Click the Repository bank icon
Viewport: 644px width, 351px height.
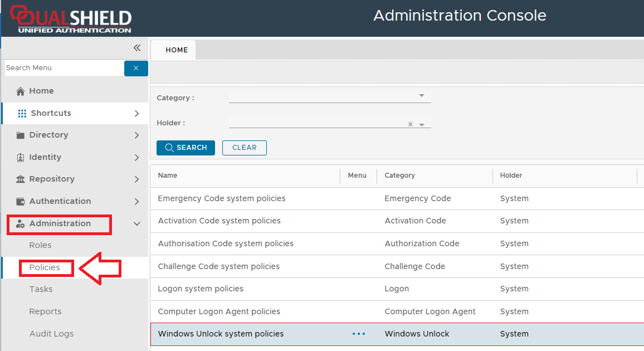click(21, 179)
